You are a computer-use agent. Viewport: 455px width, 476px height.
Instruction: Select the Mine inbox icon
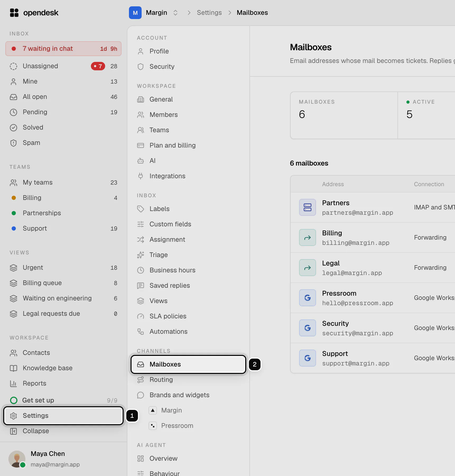pos(13,81)
